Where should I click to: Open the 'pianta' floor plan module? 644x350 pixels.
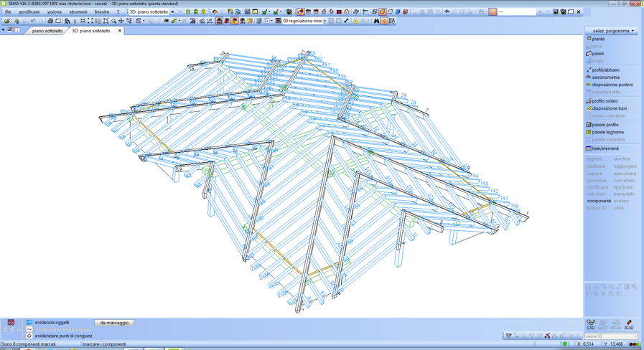pyautogui.click(x=597, y=39)
